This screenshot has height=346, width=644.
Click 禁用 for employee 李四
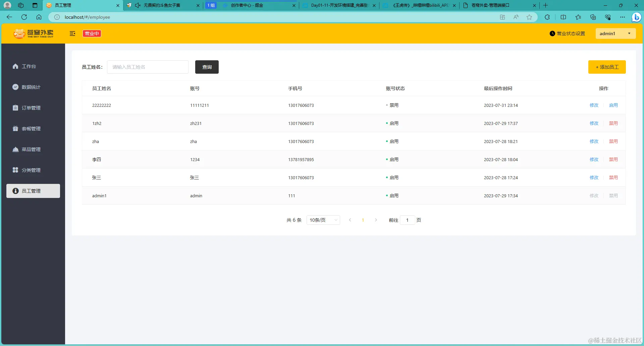(x=613, y=159)
